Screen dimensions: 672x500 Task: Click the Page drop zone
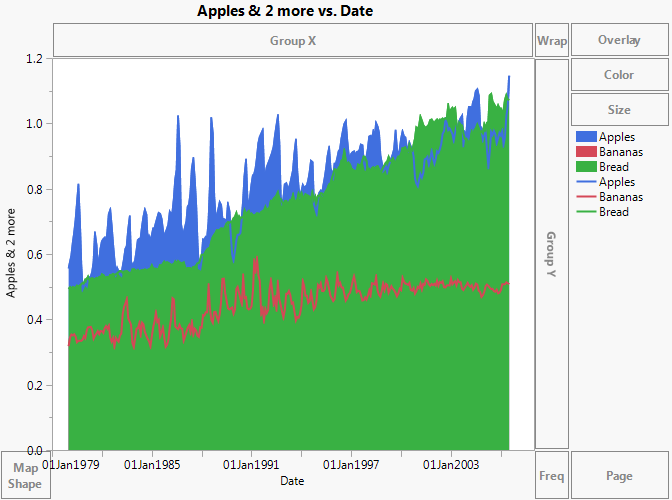(x=619, y=475)
